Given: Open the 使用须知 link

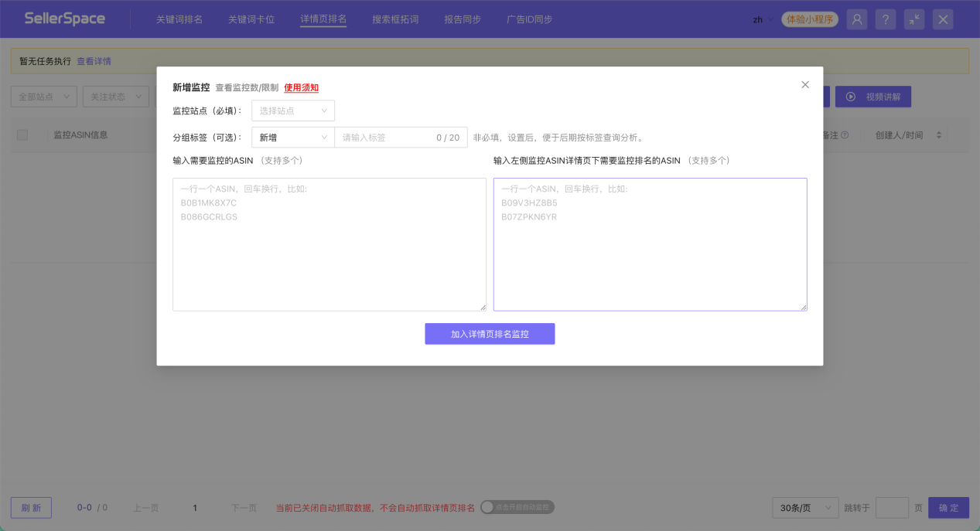Looking at the screenshot, I should pos(301,87).
